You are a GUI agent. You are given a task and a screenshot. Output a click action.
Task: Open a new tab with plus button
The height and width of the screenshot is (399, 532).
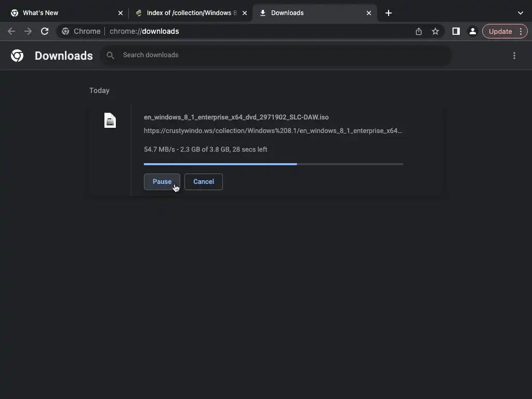tap(389, 13)
